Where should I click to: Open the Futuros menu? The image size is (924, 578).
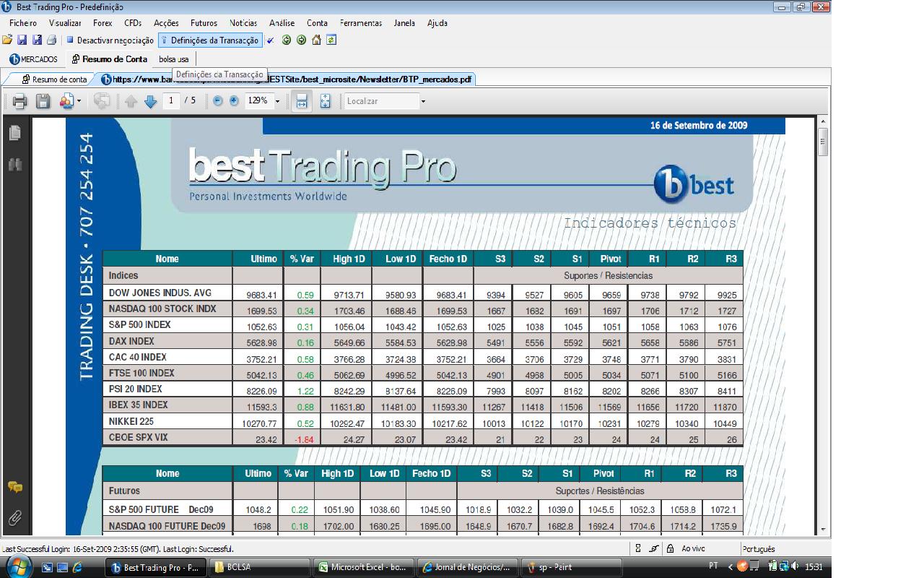(x=204, y=23)
